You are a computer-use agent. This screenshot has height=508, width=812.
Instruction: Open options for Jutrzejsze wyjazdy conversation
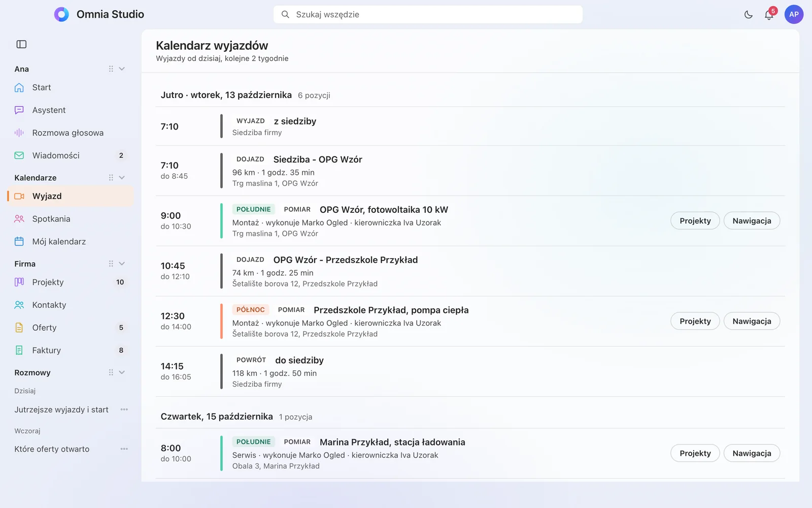pyautogui.click(x=124, y=409)
